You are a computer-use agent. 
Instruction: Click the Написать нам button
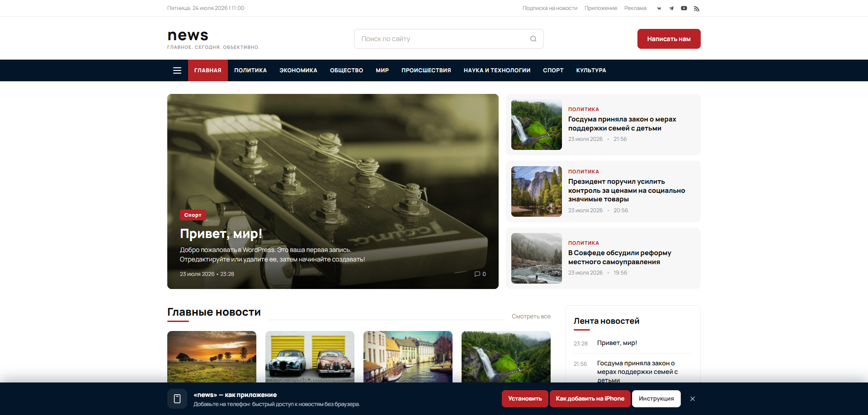pos(669,39)
